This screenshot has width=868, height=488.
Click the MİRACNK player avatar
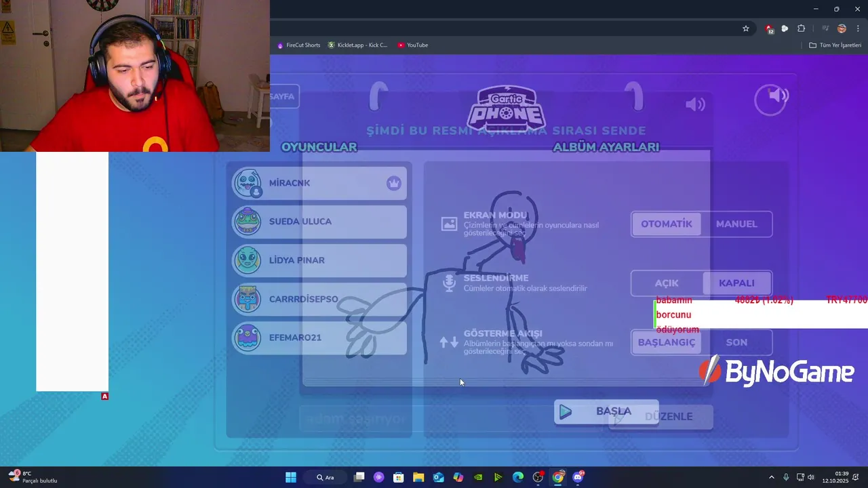click(x=247, y=183)
